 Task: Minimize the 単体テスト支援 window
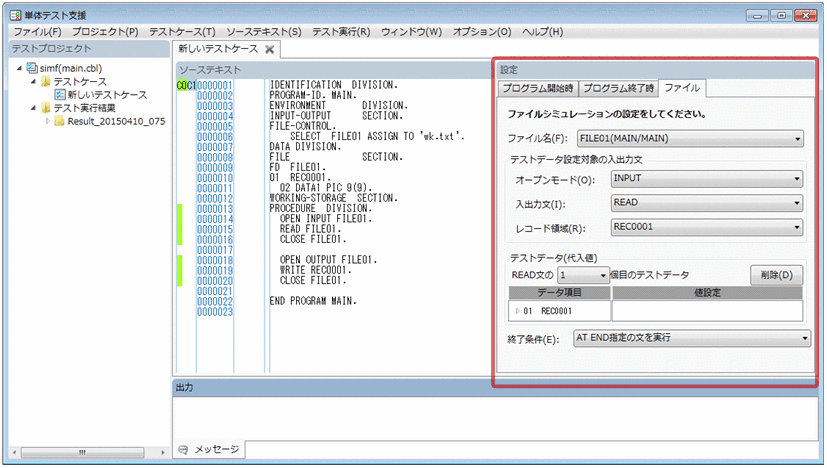[757, 16]
